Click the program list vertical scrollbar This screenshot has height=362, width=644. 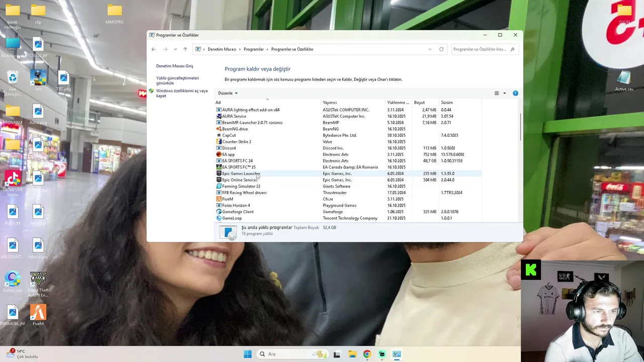click(520, 127)
